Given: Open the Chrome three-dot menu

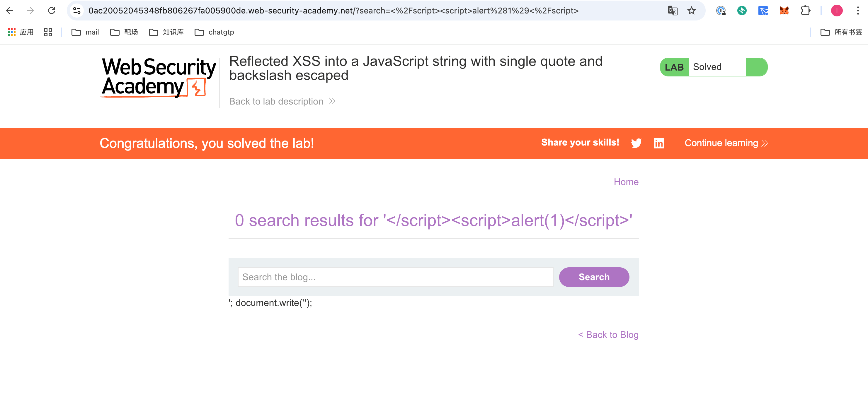Looking at the screenshot, I should [859, 11].
